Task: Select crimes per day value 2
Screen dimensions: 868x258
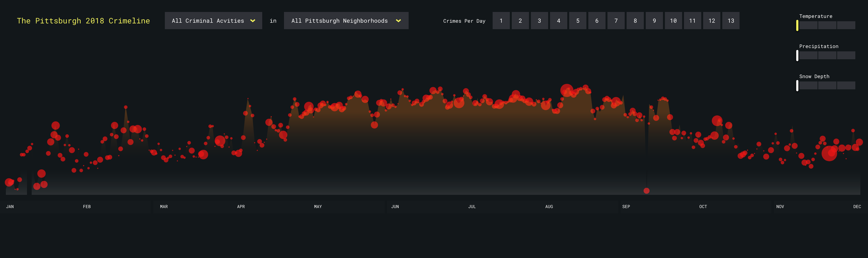Action: coord(520,20)
